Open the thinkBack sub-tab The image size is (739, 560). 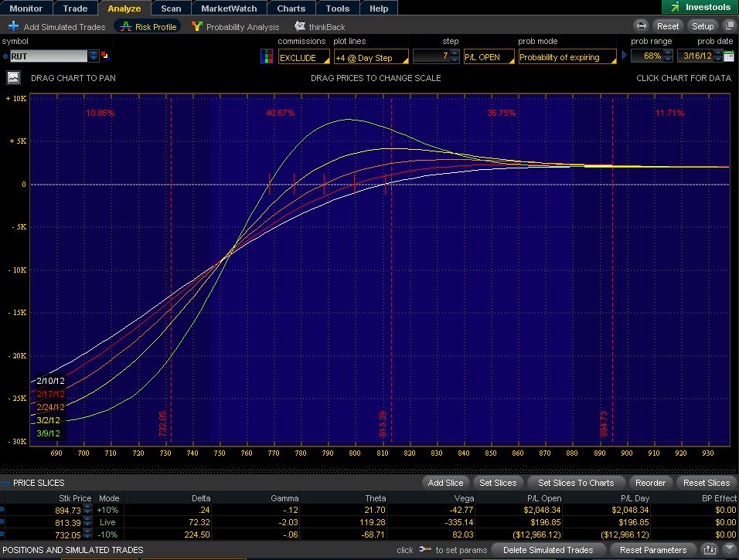tap(319, 27)
